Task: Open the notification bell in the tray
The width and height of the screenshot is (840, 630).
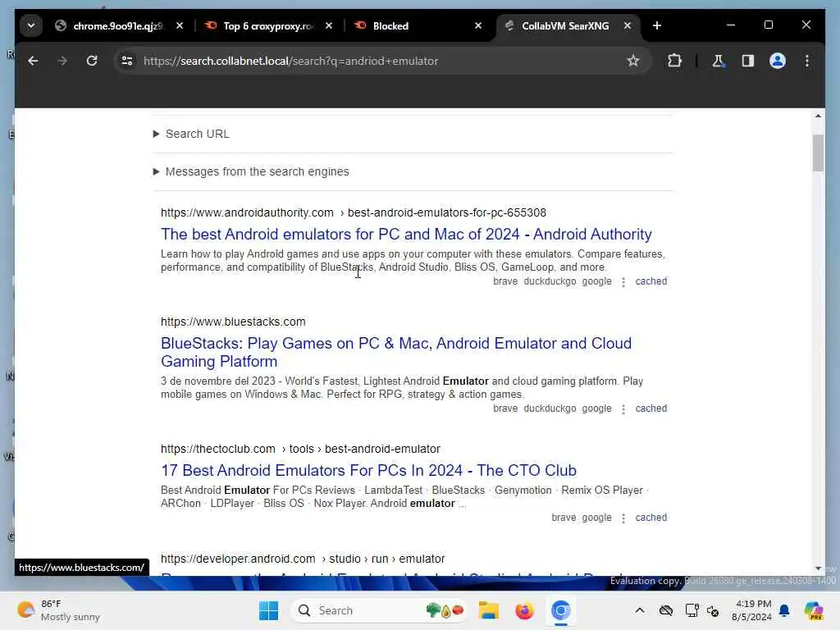Action: pyautogui.click(x=784, y=610)
